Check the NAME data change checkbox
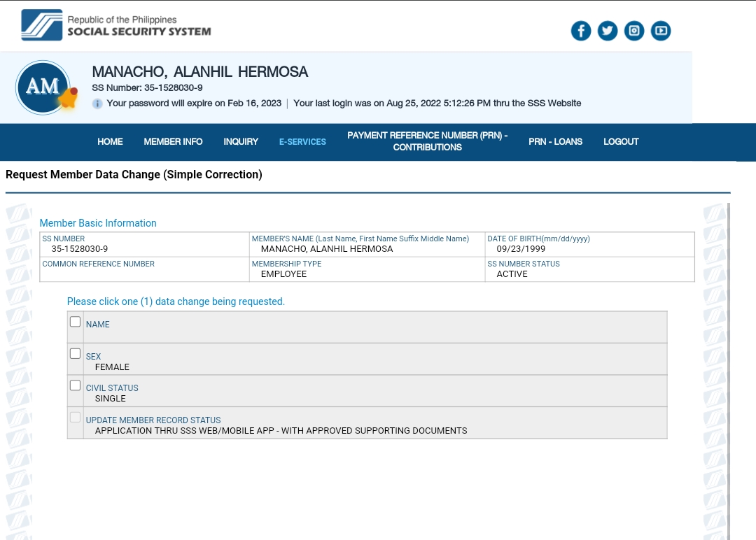This screenshot has width=756, height=540. [x=76, y=322]
